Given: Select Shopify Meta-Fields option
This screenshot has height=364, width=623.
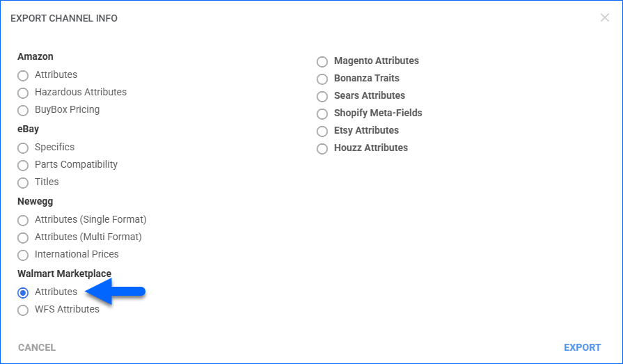Looking at the screenshot, I should click(x=322, y=113).
